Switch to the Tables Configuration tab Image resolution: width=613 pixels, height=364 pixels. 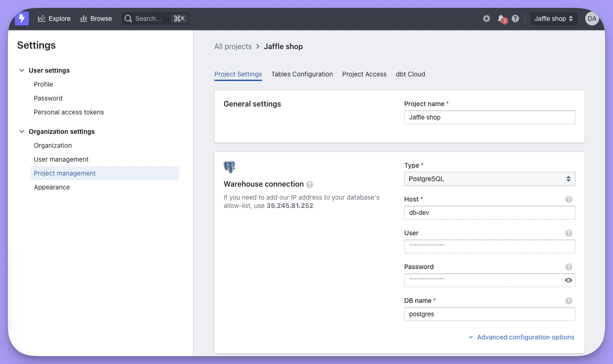pyautogui.click(x=302, y=74)
